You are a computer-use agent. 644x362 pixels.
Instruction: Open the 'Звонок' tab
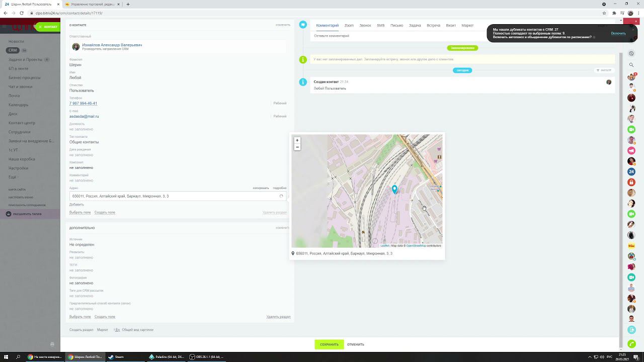pos(365,25)
